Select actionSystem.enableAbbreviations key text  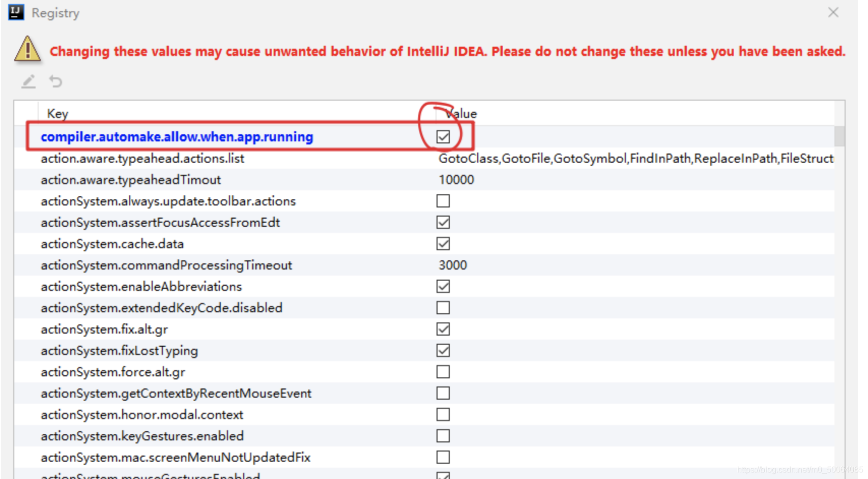pos(141,286)
